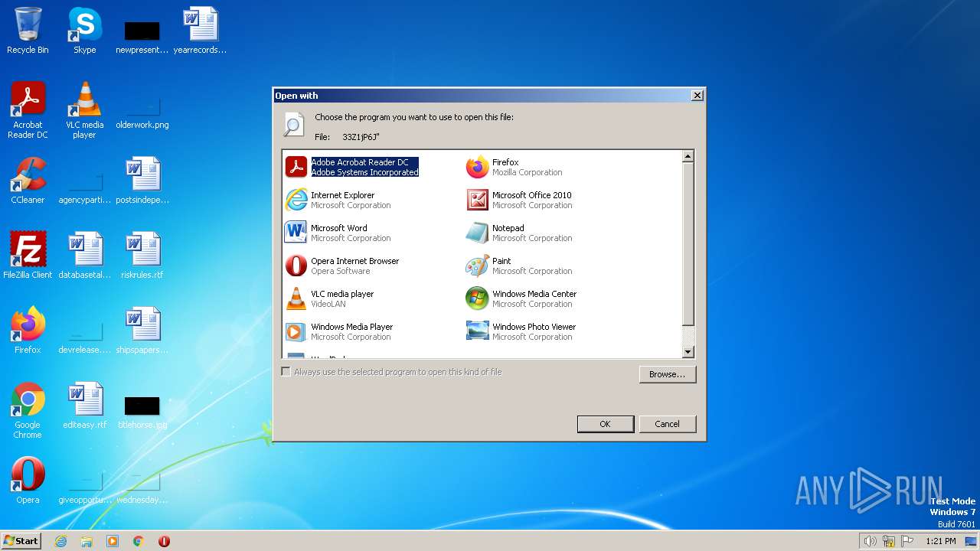Choose Firefox from the program list

point(514,167)
